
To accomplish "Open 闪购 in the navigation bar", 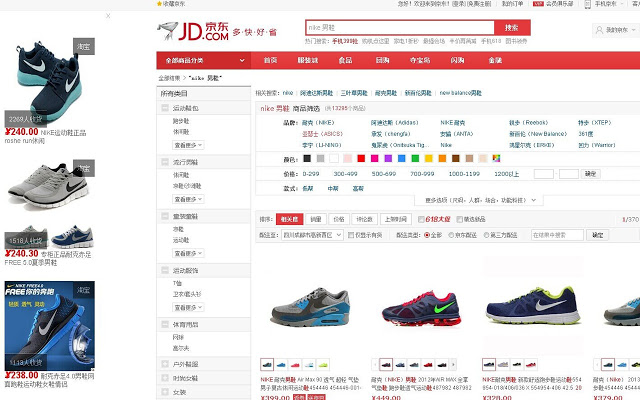I will coord(457,60).
